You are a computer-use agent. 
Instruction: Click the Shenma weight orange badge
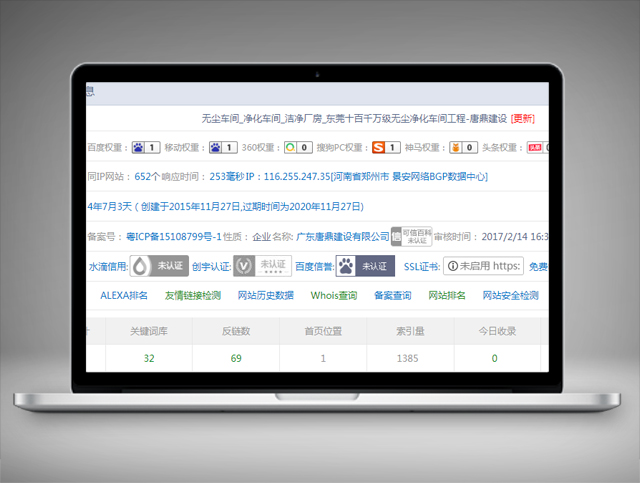(x=463, y=147)
